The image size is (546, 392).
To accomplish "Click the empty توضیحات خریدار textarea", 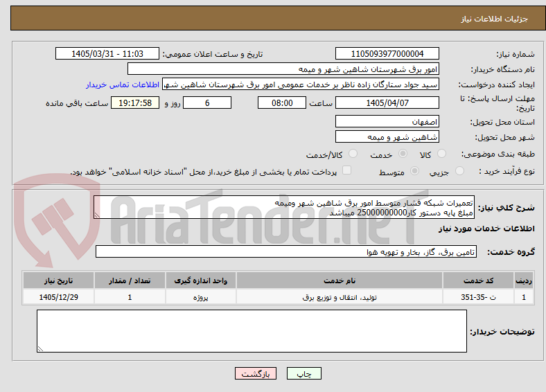I will pos(252,331).
